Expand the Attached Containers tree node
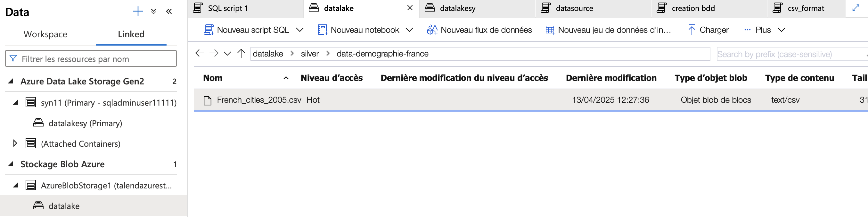Image resolution: width=868 pixels, height=217 pixels. 15,143
